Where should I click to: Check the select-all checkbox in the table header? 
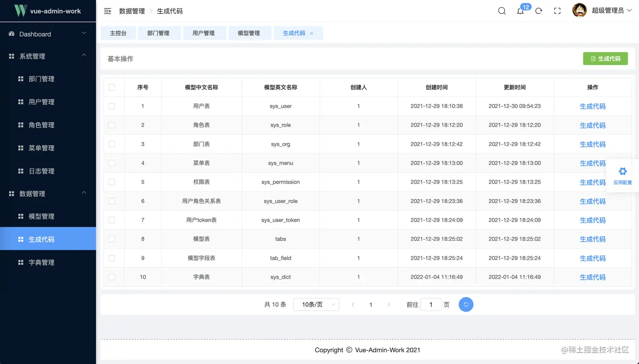coord(112,87)
